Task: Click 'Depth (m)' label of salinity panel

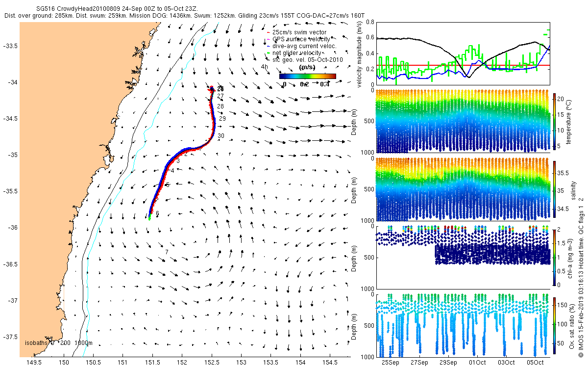Action: pyautogui.click(x=353, y=189)
